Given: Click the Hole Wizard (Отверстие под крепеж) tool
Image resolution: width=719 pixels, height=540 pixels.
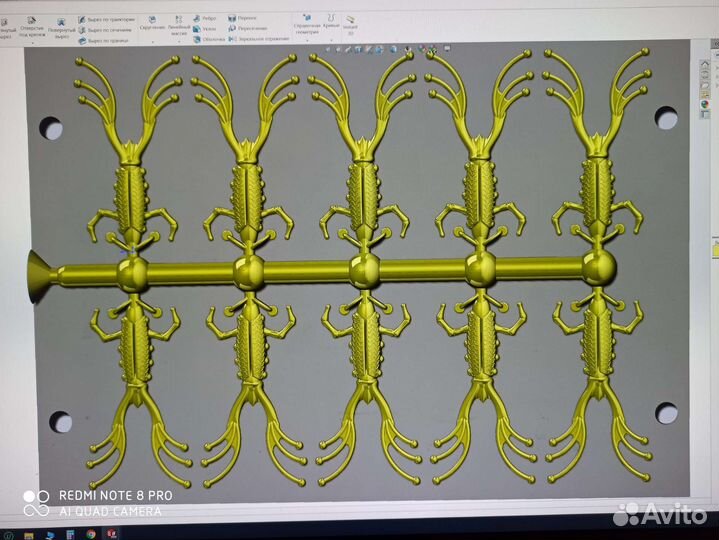Looking at the screenshot, I should click(32, 26).
